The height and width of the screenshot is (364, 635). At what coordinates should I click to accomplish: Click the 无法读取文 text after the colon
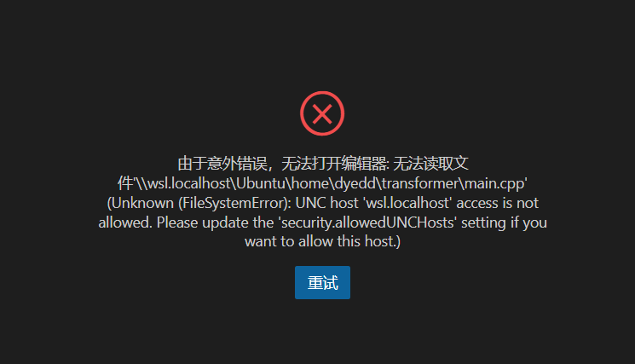[431, 164]
